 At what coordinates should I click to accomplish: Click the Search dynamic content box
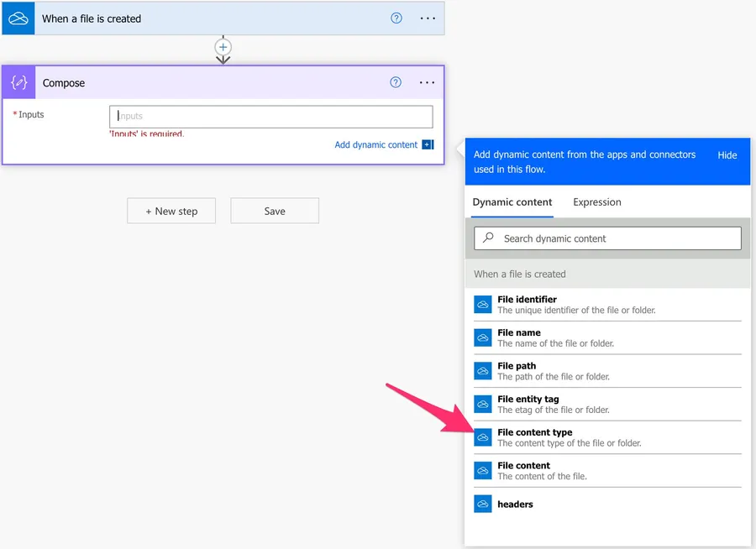(607, 238)
